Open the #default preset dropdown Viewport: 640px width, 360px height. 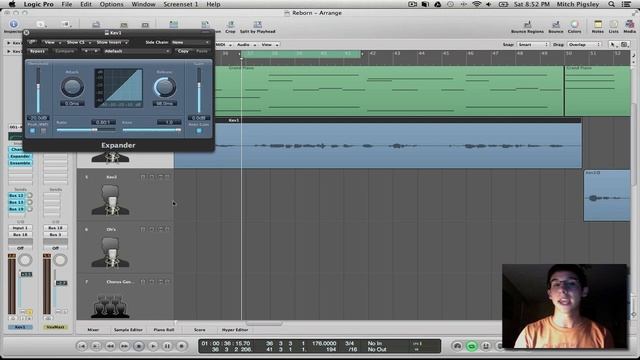[137, 51]
